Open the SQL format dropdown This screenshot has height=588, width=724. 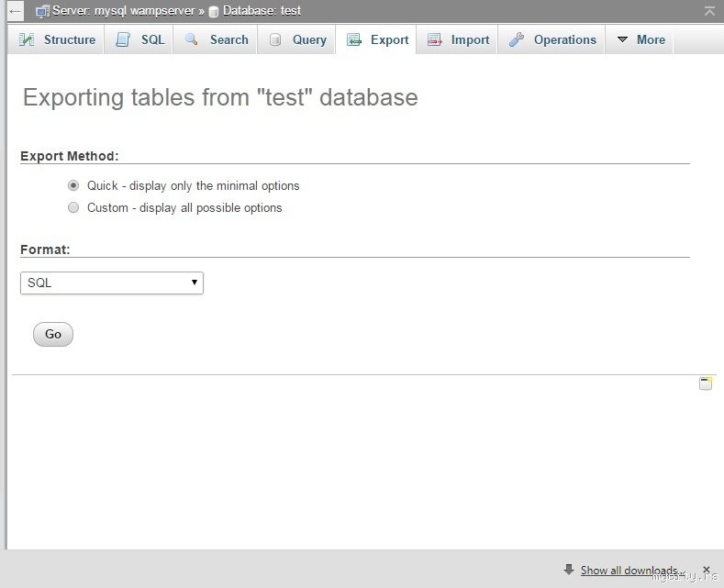pyautogui.click(x=112, y=283)
